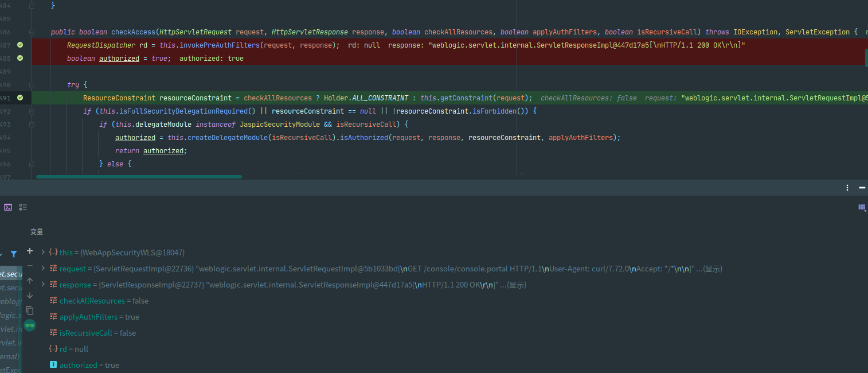The height and width of the screenshot is (373, 868).
Task: Disable the breakpoint on line 491
Action: pyautogui.click(x=20, y=98)
